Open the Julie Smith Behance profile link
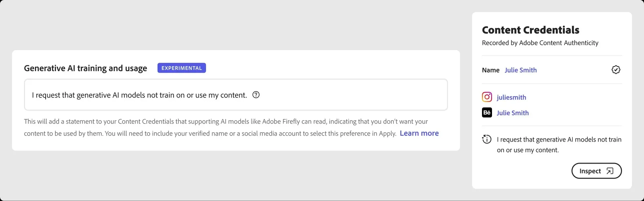Image resolution: width=644 pixels, height=201 pixels. (513, 113)
